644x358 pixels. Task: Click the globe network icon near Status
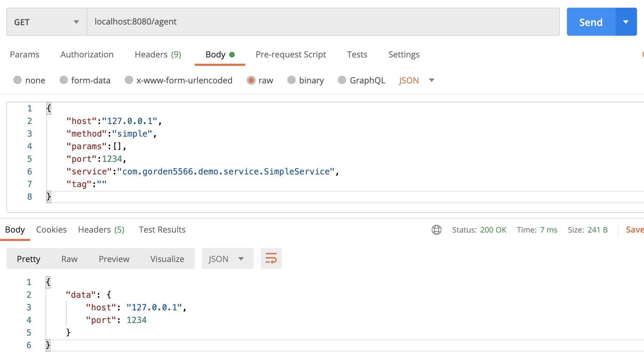click(x=436, y=230)
